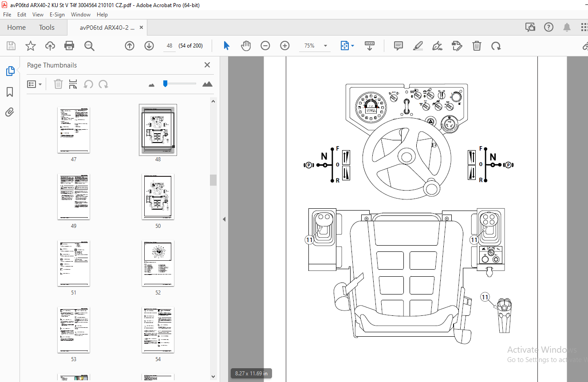Print the document with the printer icon
Viewport: 588px width, 382px height.
69,46
